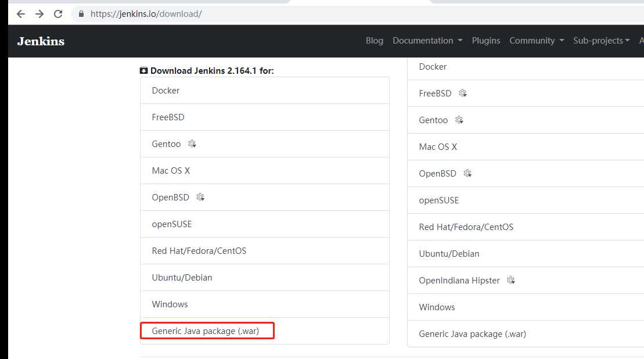644x359 pixels.
Task: Open the Jenkins home logo link
Action: [41, 41]
